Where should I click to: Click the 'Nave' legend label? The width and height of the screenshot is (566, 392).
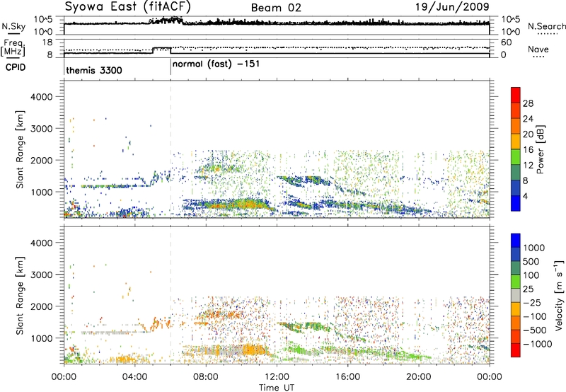(x=538, y=49)
